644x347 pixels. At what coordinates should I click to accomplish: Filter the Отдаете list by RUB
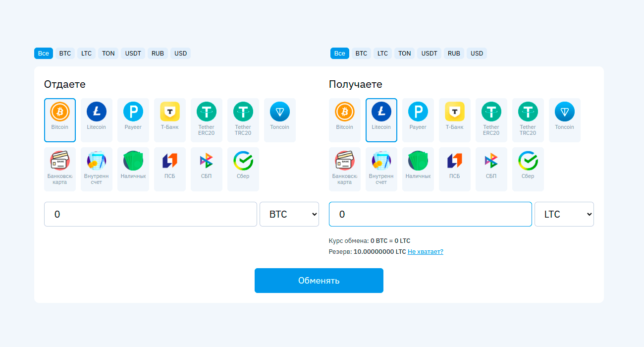click(x=158, y=54)
